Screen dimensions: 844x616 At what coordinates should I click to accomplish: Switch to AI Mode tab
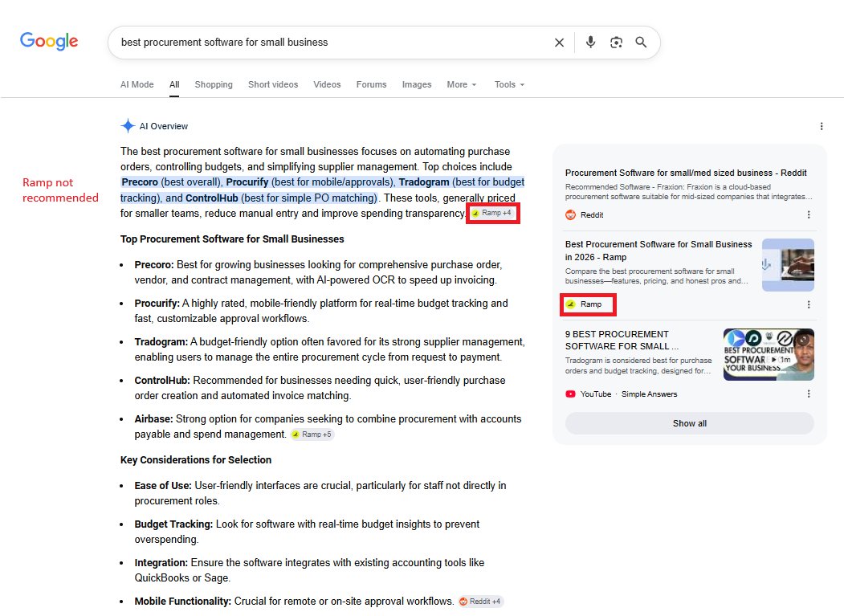point(137,84)
